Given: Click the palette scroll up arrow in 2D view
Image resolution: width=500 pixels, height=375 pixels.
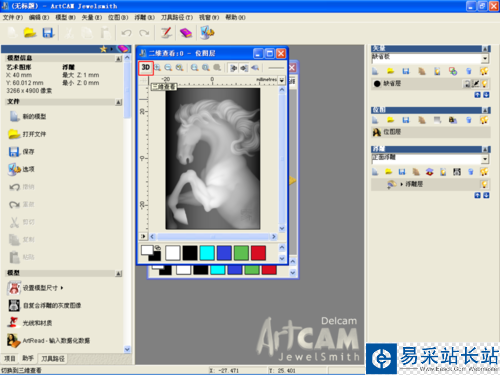Looking at the screenshot, I should tap(282, 247).
